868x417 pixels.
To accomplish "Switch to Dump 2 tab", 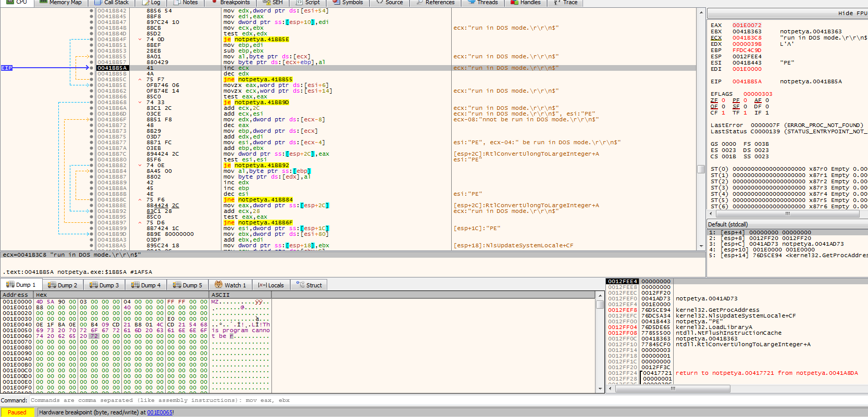I will (x=63, y=285).
